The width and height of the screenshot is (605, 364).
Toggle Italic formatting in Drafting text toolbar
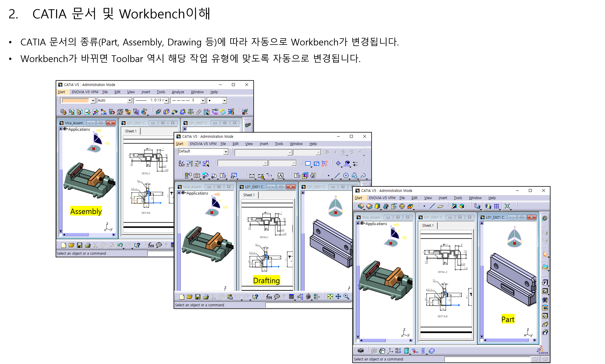coord(335,152)
